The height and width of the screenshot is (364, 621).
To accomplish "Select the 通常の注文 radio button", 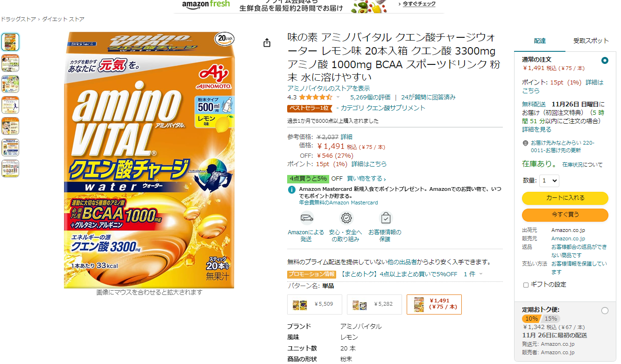I will click(x=605, y=61).
